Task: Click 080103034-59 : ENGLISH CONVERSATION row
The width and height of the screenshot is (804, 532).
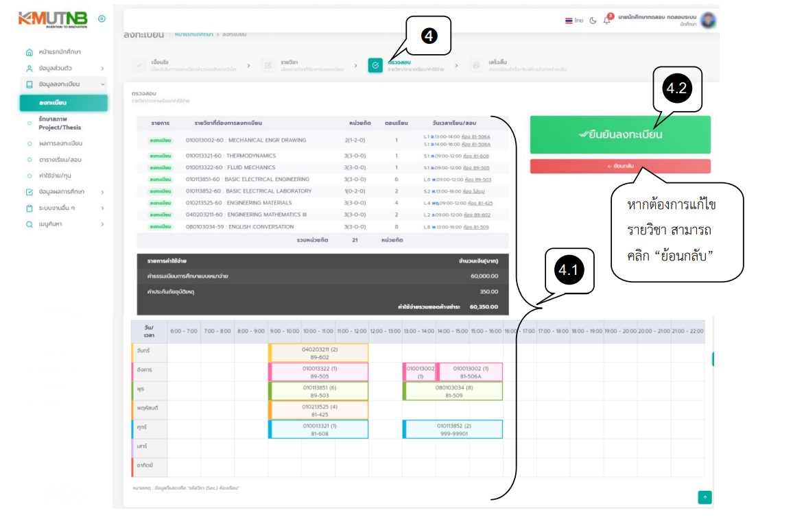Action: (x=323, y=226)
